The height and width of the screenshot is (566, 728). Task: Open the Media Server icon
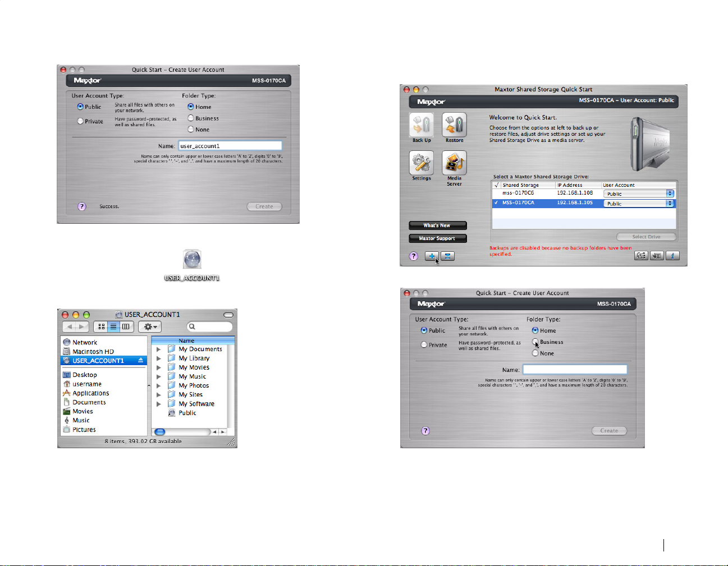click(454, 163)
